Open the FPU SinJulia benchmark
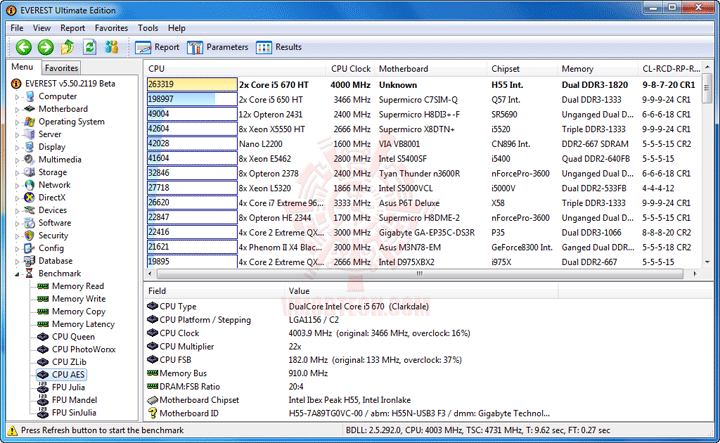 click(x=67, y=412)
